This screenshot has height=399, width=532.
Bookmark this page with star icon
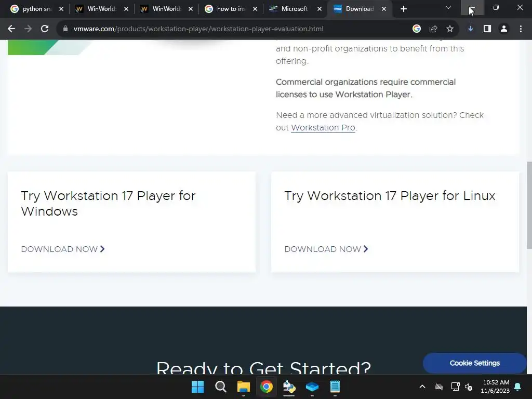tap(450, 29)
